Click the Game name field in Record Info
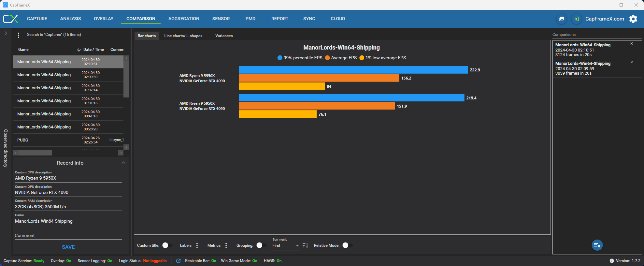This screenshot has width=644, height=266. (x=68, y=221)
